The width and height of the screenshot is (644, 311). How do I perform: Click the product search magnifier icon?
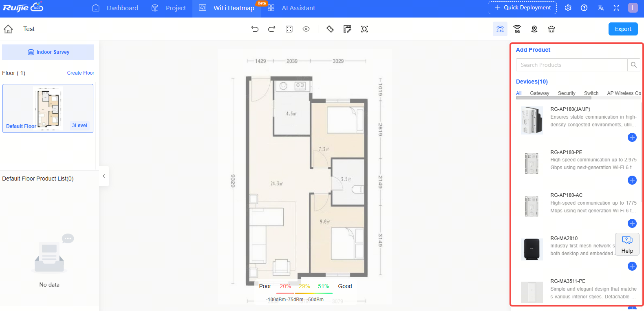click(x=633, y=65)
